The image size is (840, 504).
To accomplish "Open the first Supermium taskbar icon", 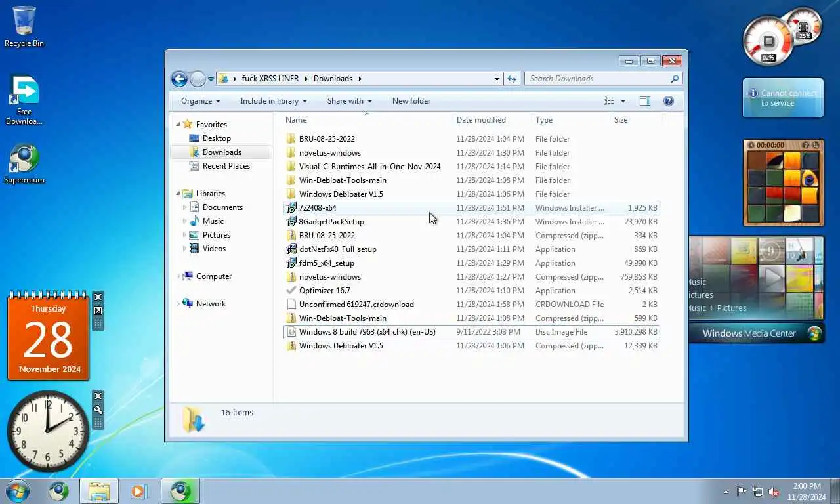I will coord(59,491).
